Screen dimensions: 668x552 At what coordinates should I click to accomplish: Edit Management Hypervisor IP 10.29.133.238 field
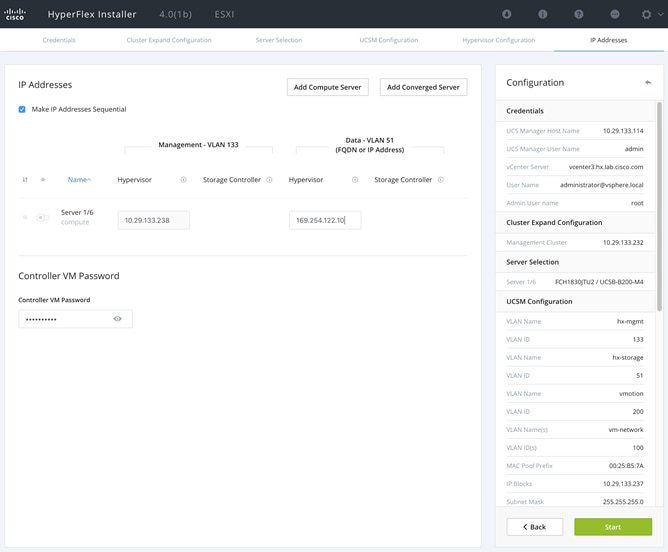coord(154,220)
